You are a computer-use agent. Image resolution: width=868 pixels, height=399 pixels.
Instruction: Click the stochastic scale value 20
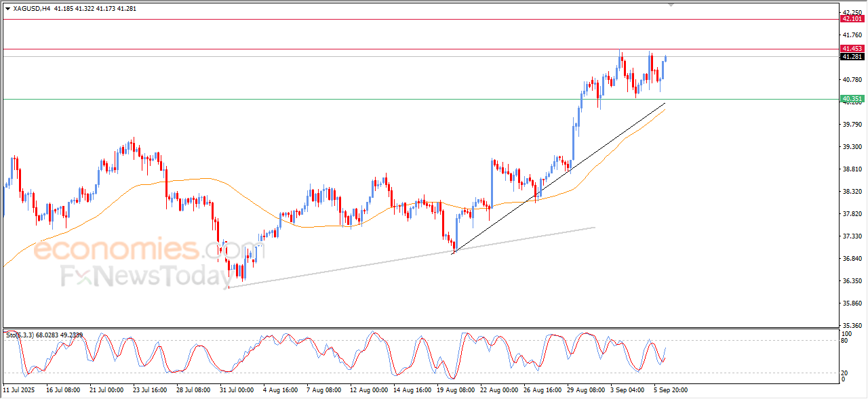point(845,373)
